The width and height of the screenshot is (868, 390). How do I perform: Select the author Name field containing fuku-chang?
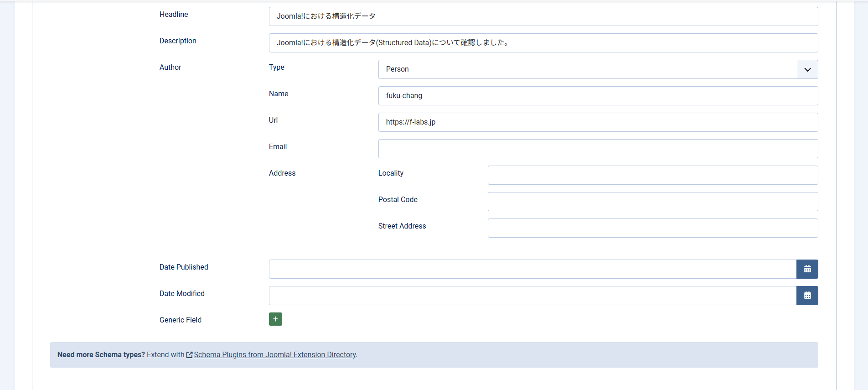[598, 96]
